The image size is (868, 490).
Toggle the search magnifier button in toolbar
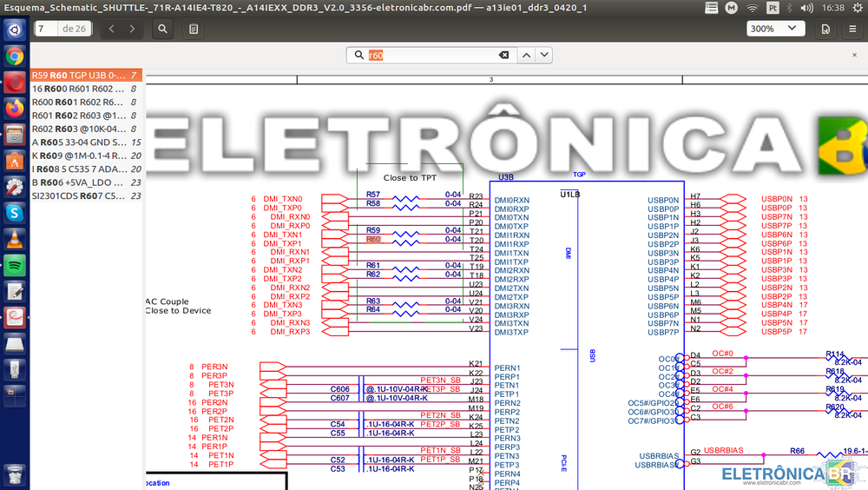(x=163, y=29)
